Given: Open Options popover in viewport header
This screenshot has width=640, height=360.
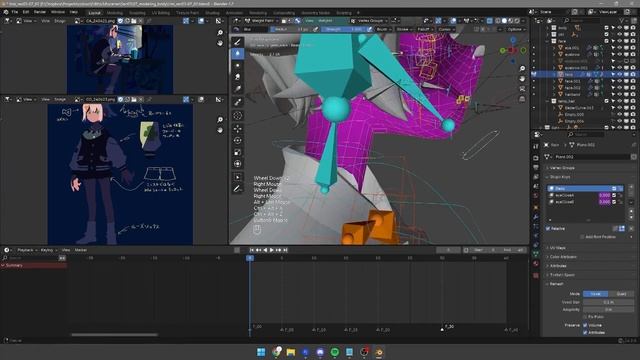Looking at the screenshot, I should pyautogui.click(x=515, y=29).
